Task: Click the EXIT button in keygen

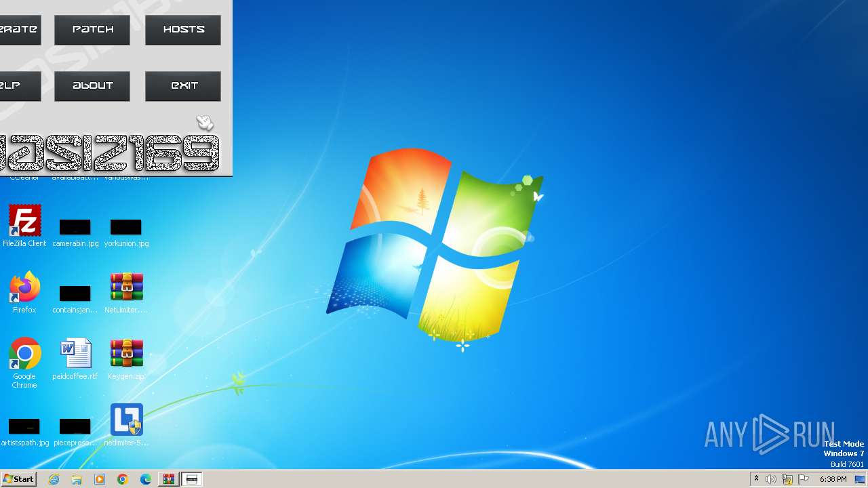Action: (183, 86)
